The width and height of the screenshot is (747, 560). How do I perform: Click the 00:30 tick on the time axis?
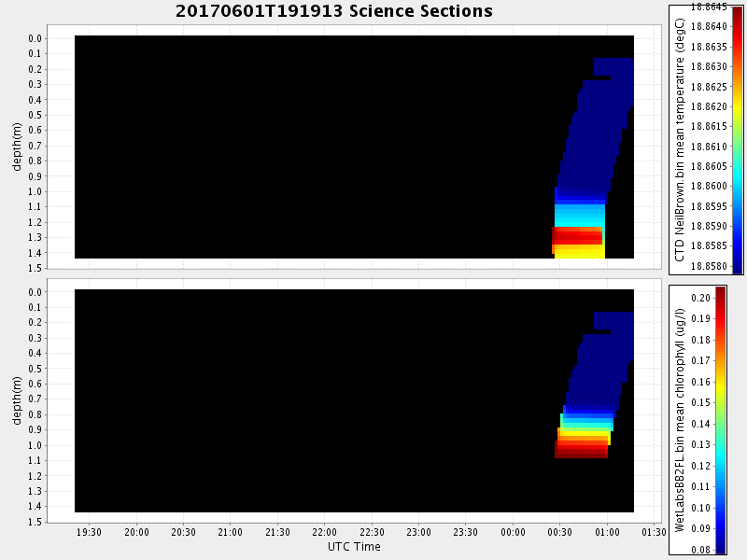[x=559, y=532]
